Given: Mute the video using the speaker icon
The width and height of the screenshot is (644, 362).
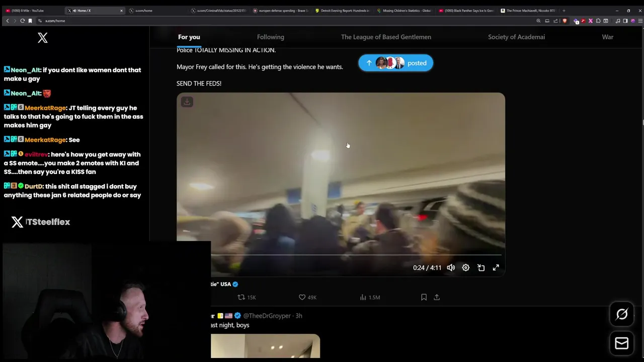Looking at the screenshot, I should coord(451,267).
